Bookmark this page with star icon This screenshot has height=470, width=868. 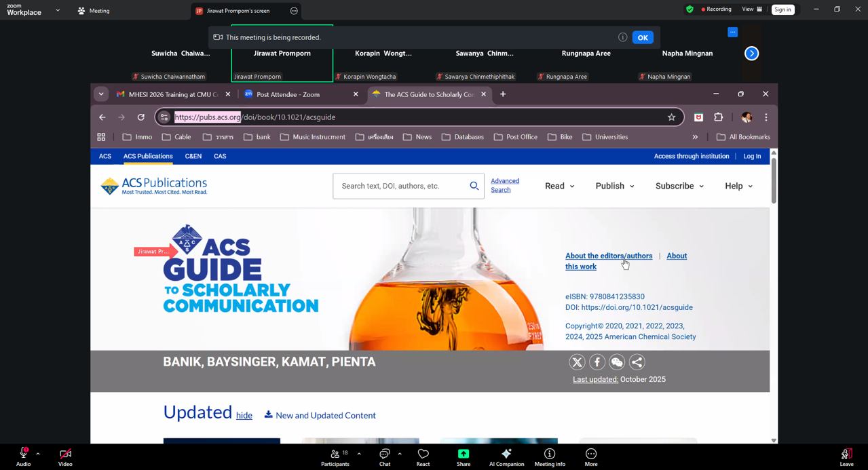(x=671, y=117)
